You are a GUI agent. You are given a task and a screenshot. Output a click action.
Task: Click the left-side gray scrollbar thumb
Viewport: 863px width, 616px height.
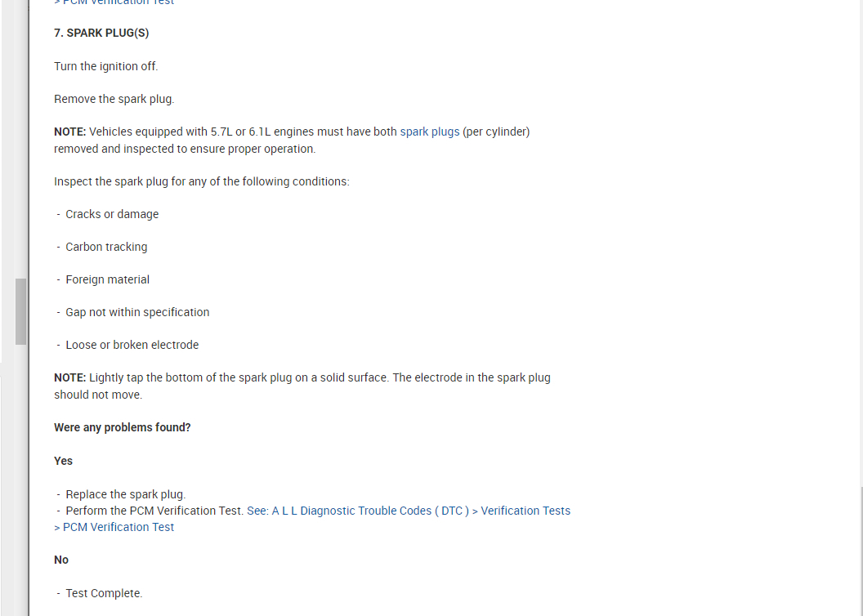(20, 311)
